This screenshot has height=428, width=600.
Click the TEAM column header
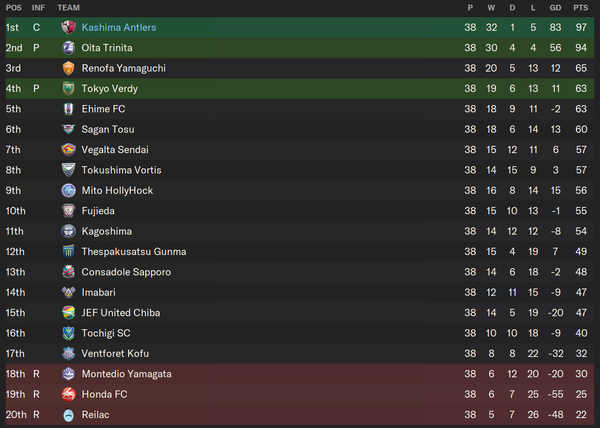pos(68,8)
